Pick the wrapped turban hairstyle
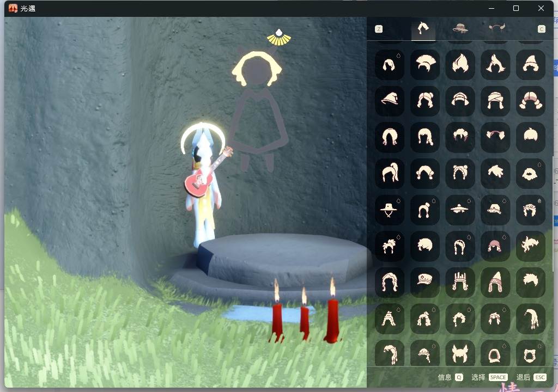The height and width of the screenshot is (392, 558). 495,101
